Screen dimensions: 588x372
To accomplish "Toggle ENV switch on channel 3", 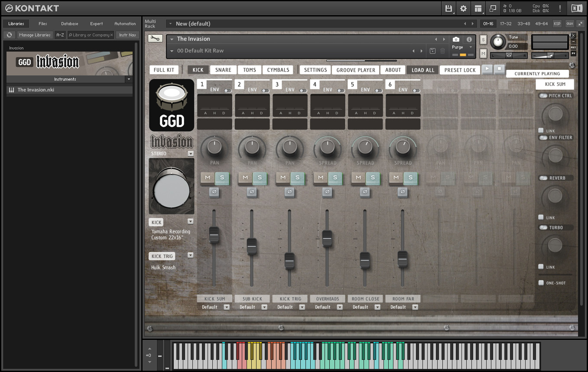I will click(303, 91).
